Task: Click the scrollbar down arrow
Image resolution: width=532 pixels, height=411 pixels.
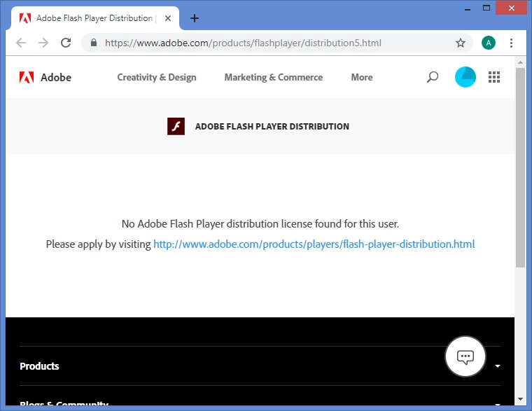Action: coord(520,399)
